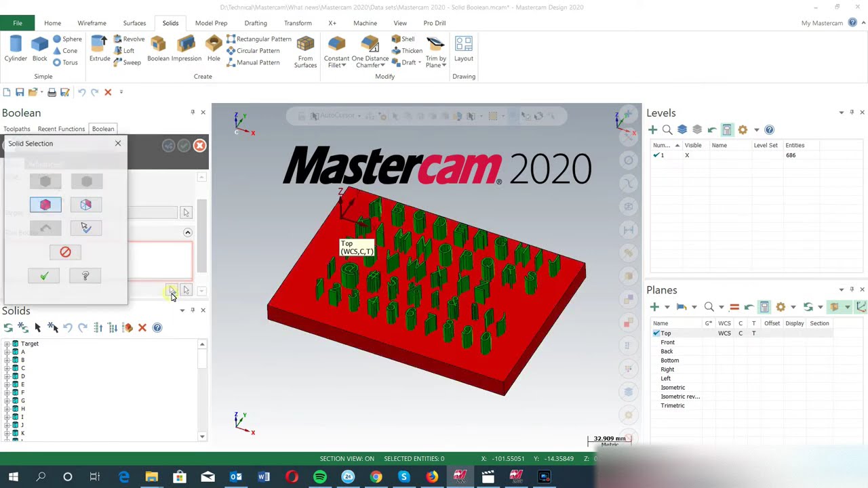The height and width of the screenshot is (488, 868).
Task: Clear selection with red prohibit button
Action: (x=65, y=252)
